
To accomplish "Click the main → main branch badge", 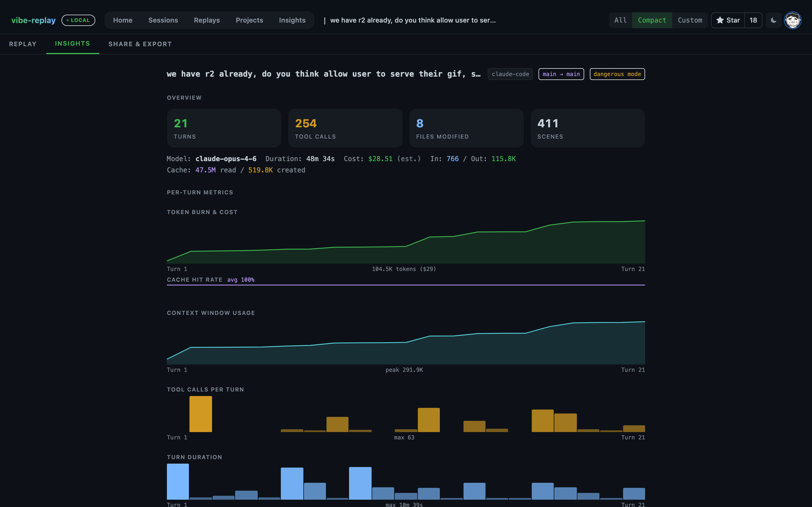I will (x=561, y=74).
